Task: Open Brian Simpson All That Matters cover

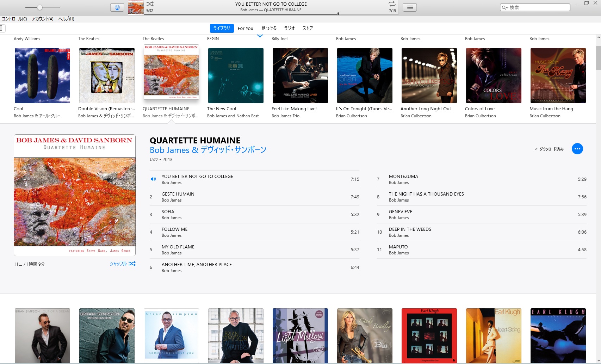Action: point(236,336)
